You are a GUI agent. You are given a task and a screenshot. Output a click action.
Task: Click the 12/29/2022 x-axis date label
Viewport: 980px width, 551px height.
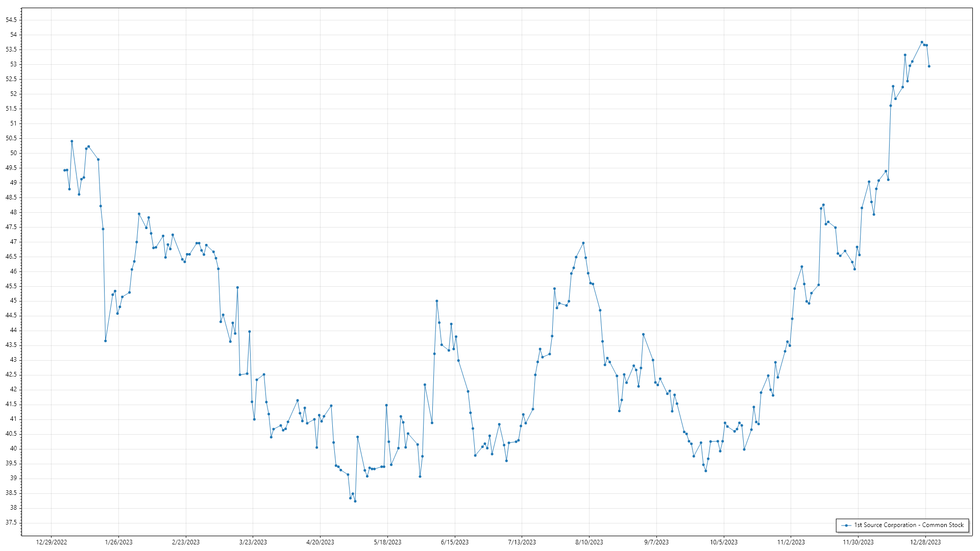coord(52,542)
